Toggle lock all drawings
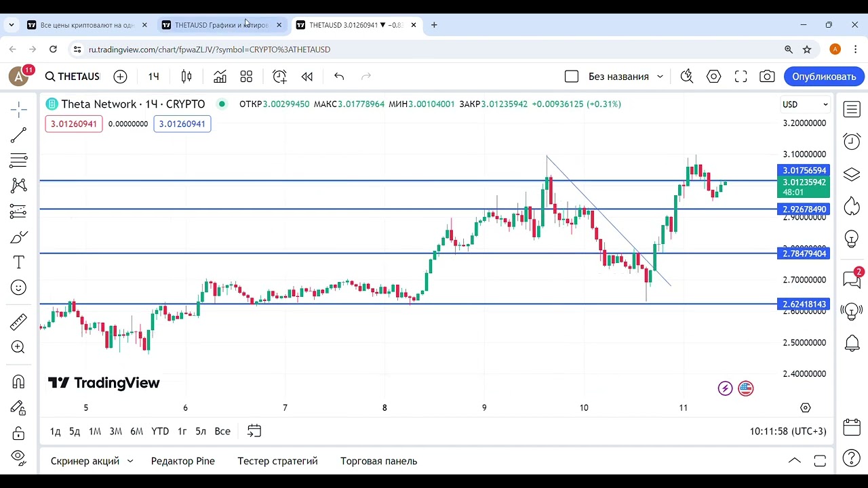 coord(18,433)
